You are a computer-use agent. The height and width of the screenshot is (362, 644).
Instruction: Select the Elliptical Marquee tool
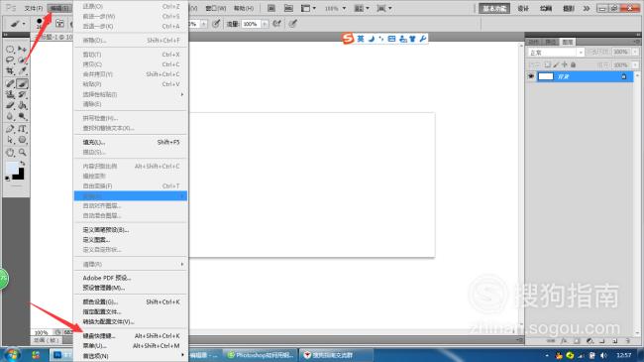pos(10,50)
